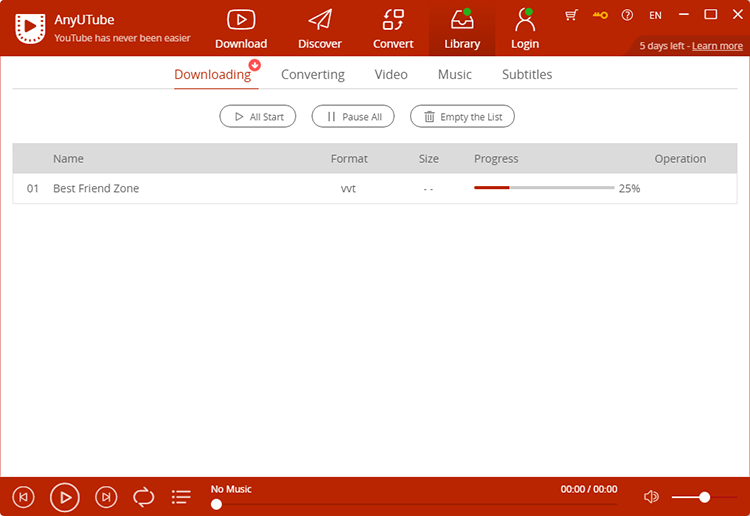
Task: Open the playlist list icon
Action: (181, 497)
